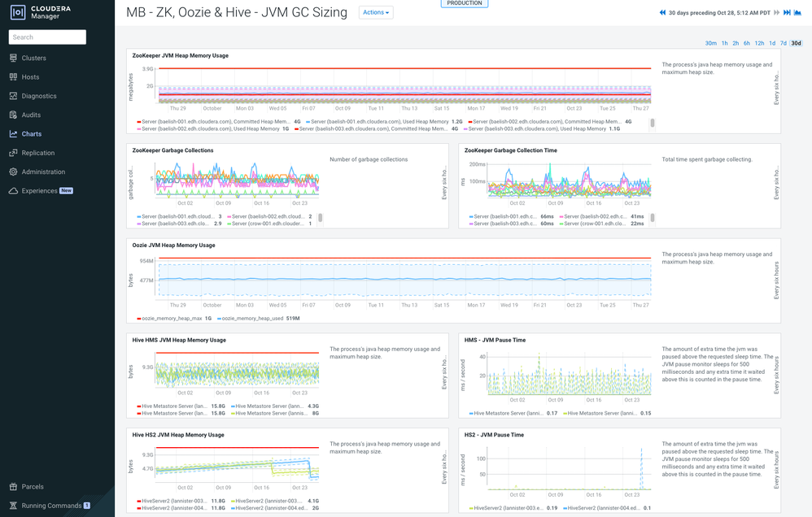Click ZooKeeper Garbage Collection Time legend scrollbar
This screenshot has height=517, width=812.
click(x=653, y=218)
